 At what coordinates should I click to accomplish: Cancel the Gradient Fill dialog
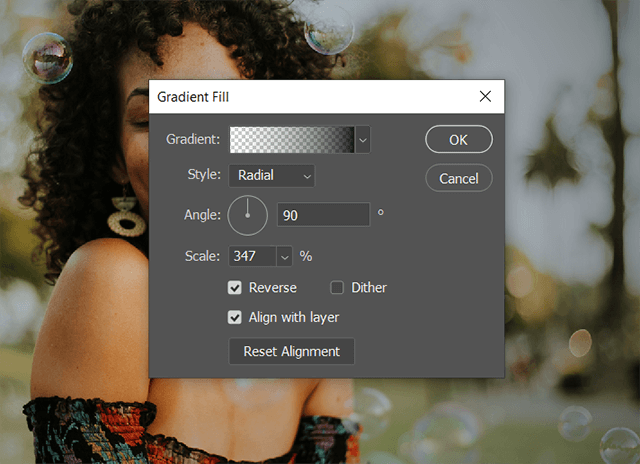coord(459,178)
